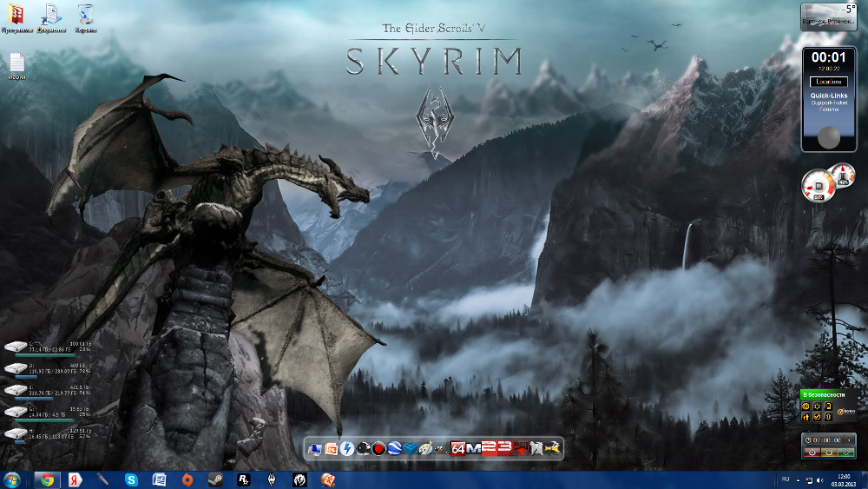Launch Mass Effect 2 from the dock

[x=489, y=448]
